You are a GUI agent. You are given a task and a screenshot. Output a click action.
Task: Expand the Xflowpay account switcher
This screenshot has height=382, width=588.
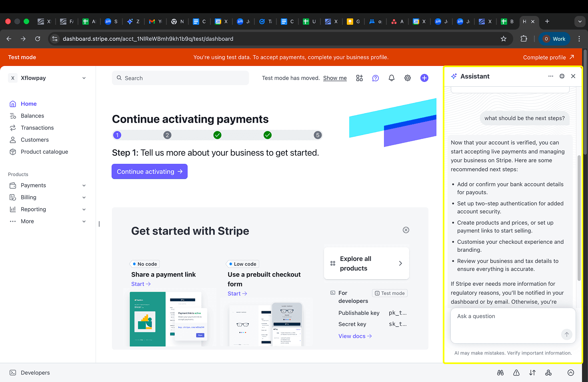[x=48, y=78]
